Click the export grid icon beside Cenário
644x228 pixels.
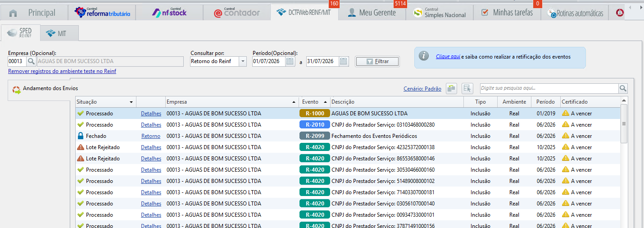[x=451, y=88]
